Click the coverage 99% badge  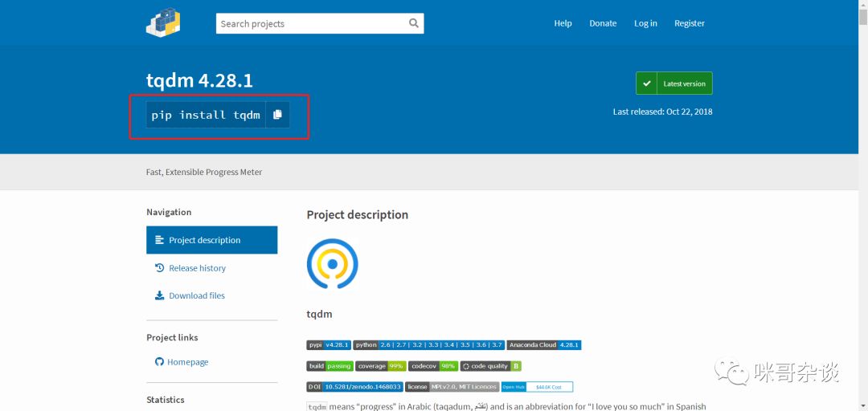[381, 366]
